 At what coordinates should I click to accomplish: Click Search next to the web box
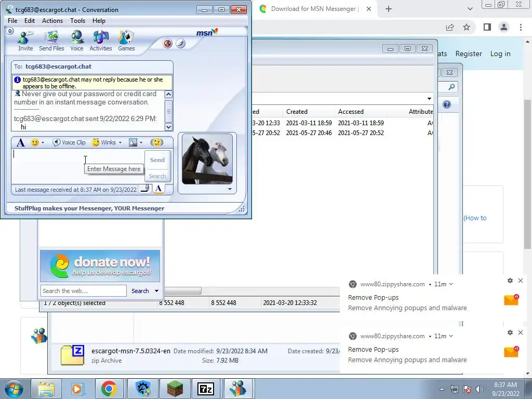[x=140, y=291]
